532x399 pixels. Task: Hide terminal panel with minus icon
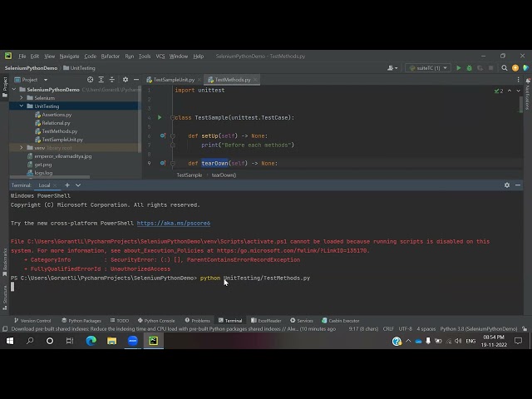click(x=518, y=185)
